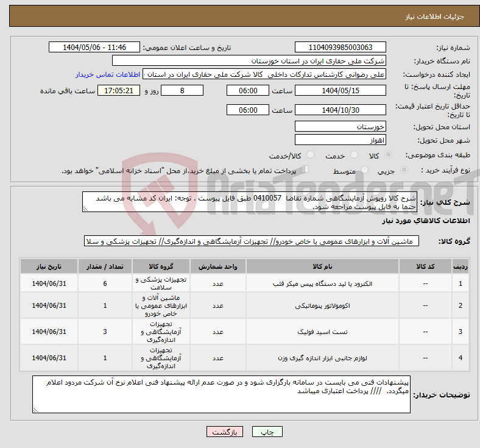
Task: Click the چاپ (print) button
Action: [267, 432]
